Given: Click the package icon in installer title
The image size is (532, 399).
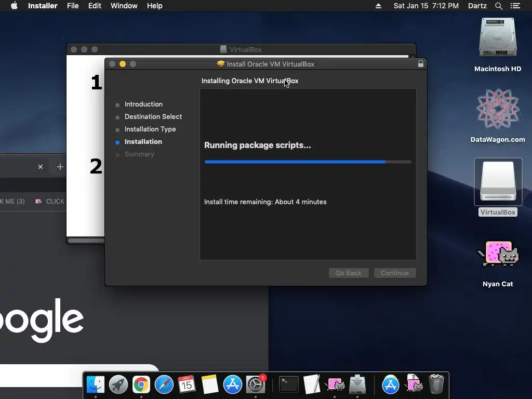Looking at the screenshot, I should pos(220,64).
